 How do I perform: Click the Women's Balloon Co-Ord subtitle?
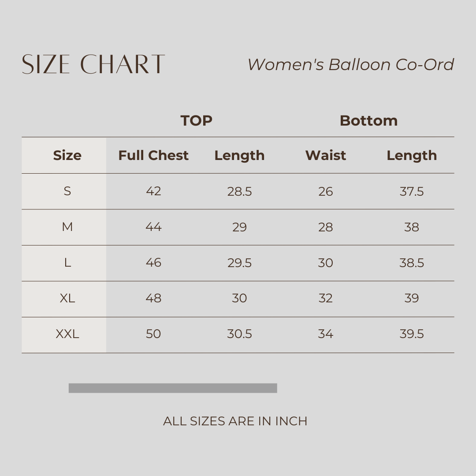coord(350,64)
